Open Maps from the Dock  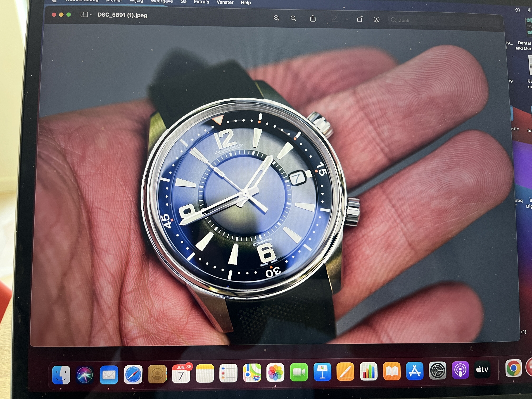click(252, 373)
